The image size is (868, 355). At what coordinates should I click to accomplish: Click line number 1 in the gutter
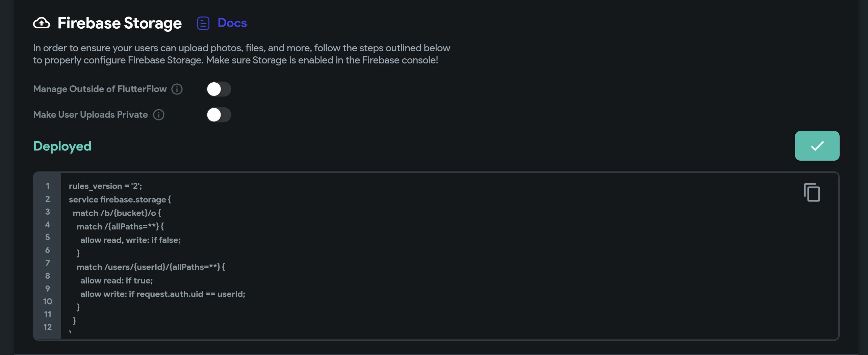click(x=48, y=186)
